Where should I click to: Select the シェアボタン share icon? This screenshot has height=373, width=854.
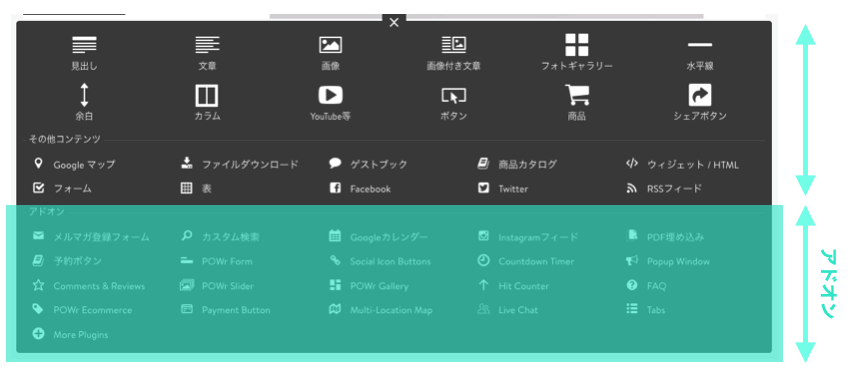[700, 95]
